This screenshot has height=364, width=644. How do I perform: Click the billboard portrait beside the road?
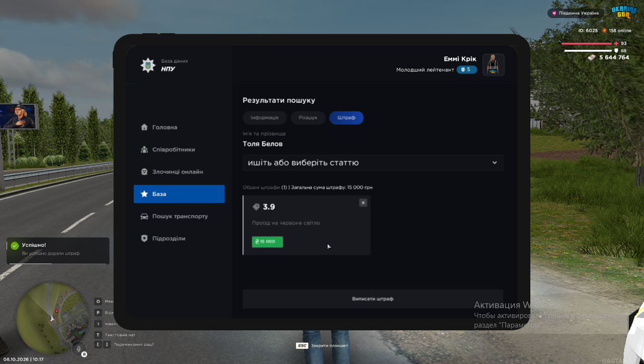click(18, 116)
